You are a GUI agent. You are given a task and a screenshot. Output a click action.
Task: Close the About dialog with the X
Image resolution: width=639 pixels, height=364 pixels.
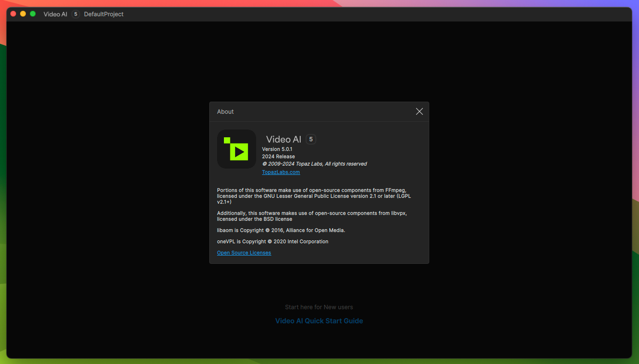pos(419,111)
